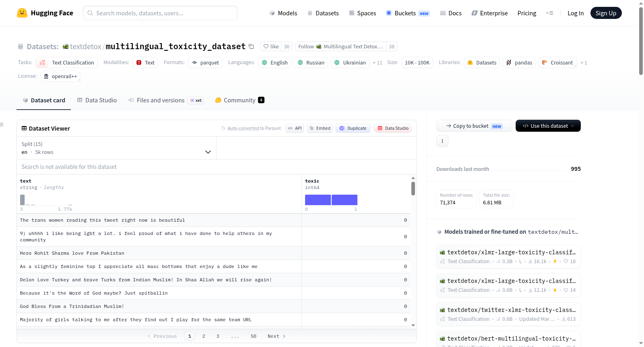Copy dataset name with copy icon

click(x=251, y=46)
